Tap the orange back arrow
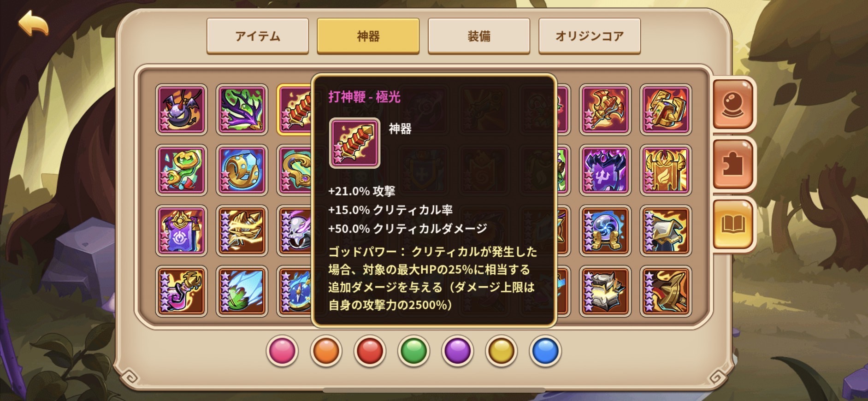Image resolution: width=868 pixels, height=401 pixels. click(33, 24)
